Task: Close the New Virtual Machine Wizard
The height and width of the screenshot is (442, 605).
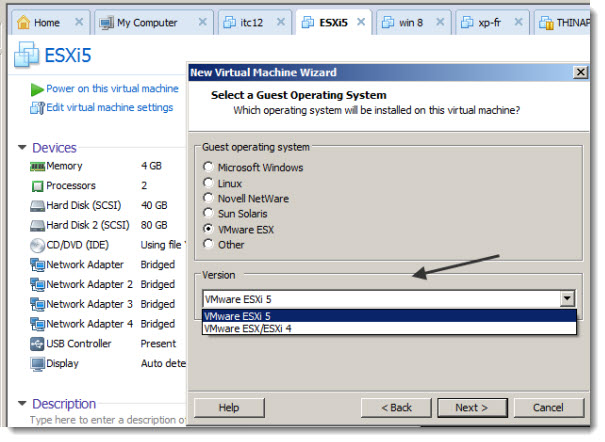Action: tap(580, 73)
